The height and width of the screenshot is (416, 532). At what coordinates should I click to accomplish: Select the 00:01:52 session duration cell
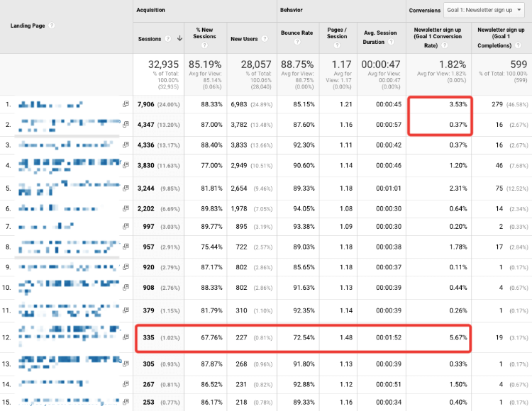(x=389, y=337)
